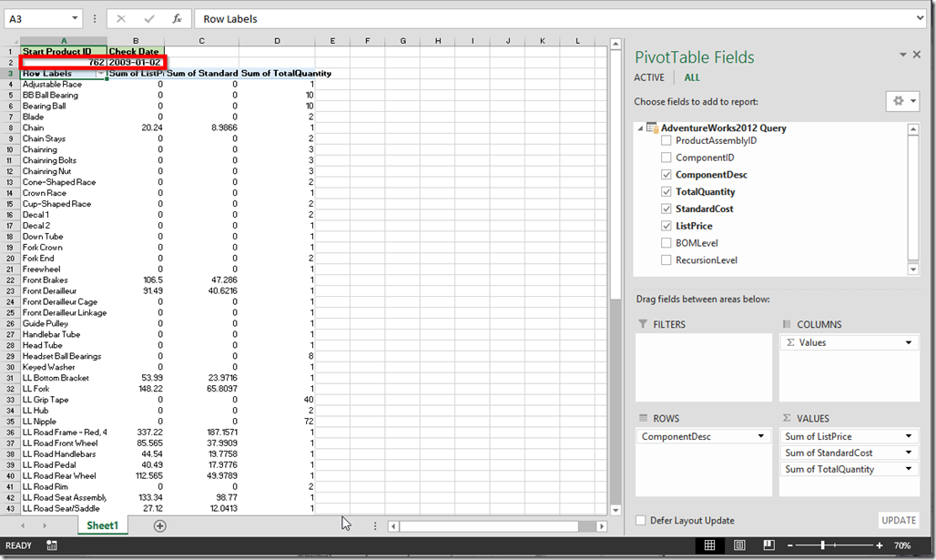Click the zoom in plus icon
Screen dimensions: 936x560
coord(880,545)
